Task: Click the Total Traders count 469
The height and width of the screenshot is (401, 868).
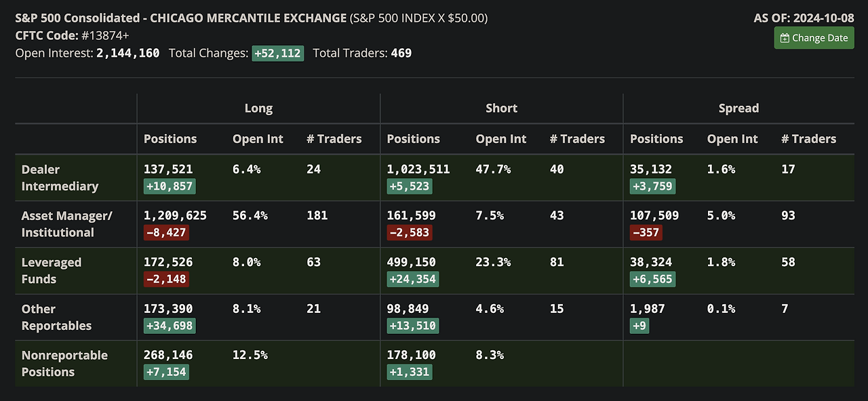Action: tap(401, 54)
